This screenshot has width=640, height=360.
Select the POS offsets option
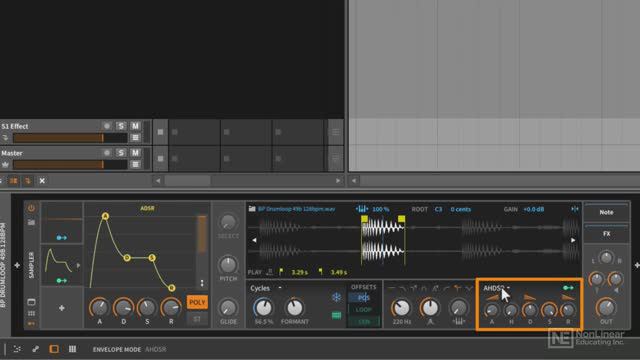(x=363, y=298)
